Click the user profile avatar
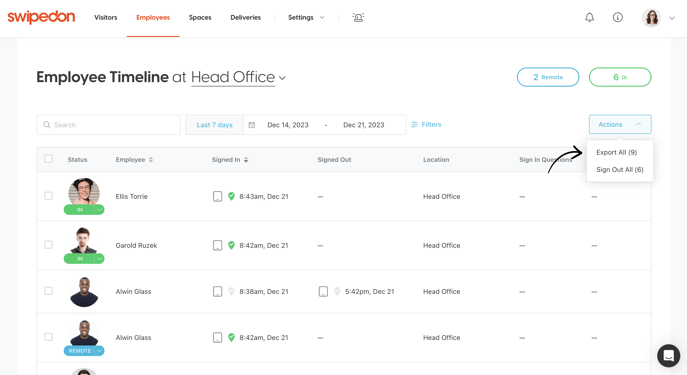 tap(652, 18)
